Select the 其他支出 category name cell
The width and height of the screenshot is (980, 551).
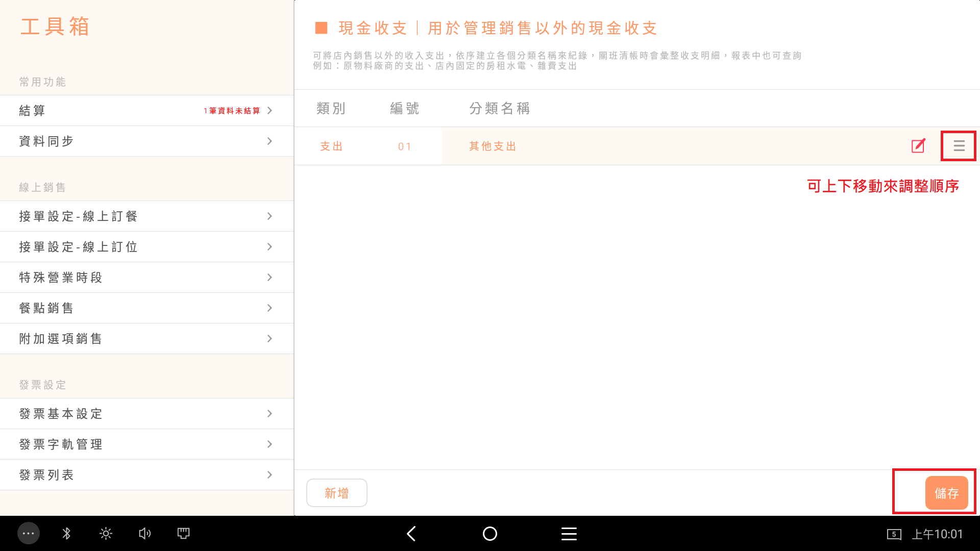[493, 146]
